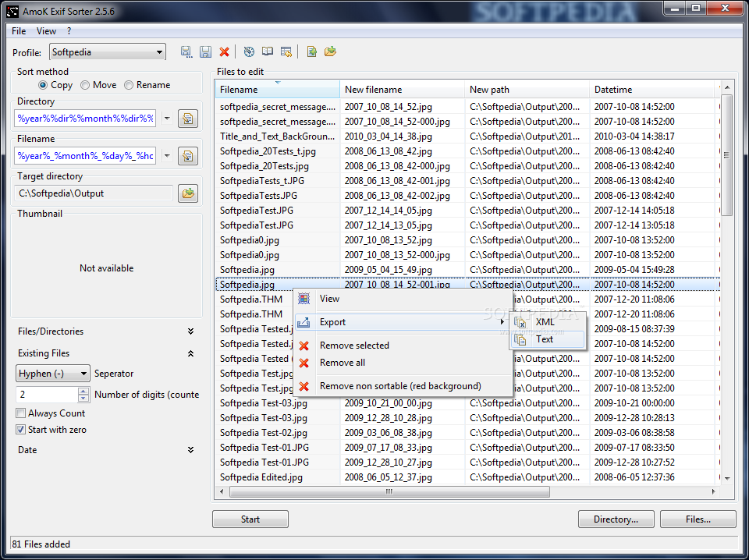Open the Profile dropdown showing Softpedia
The height and width of the screenshot is (560, 749).
pyautogui.click(x=108, y=52)
